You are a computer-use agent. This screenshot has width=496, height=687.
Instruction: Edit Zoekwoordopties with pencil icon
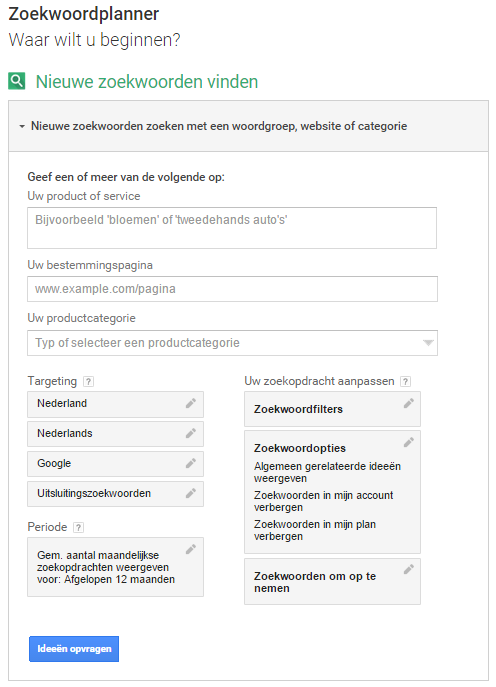tap(409, 442)
